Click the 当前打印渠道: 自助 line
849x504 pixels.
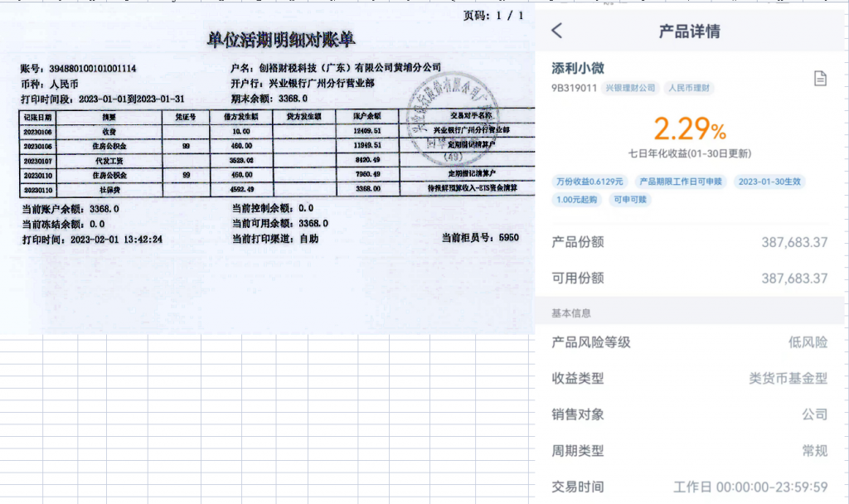(275, 239)
